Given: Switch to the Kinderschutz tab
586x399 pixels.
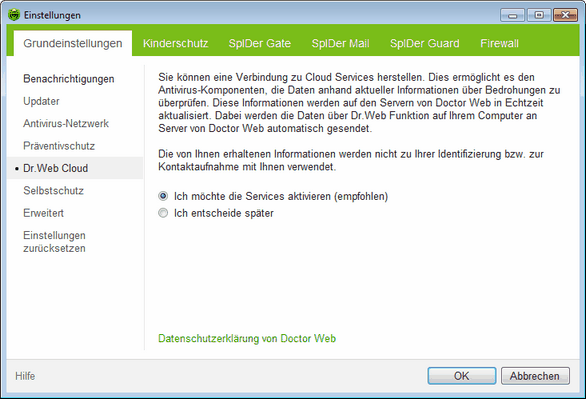Looking at the screenshot, I should pos(176,43).
